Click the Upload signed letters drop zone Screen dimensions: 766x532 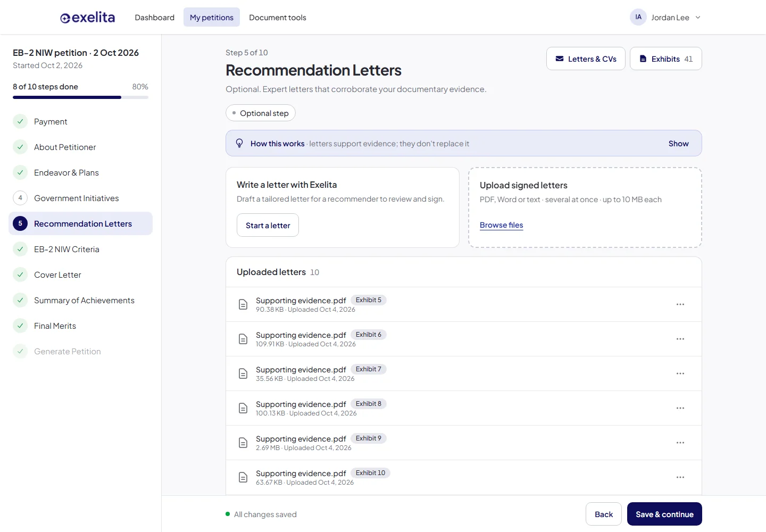tap(585, 207)
